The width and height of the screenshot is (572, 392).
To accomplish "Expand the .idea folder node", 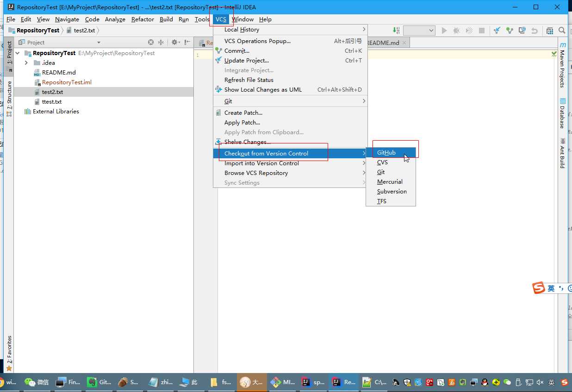I will (x=26, y=63).
